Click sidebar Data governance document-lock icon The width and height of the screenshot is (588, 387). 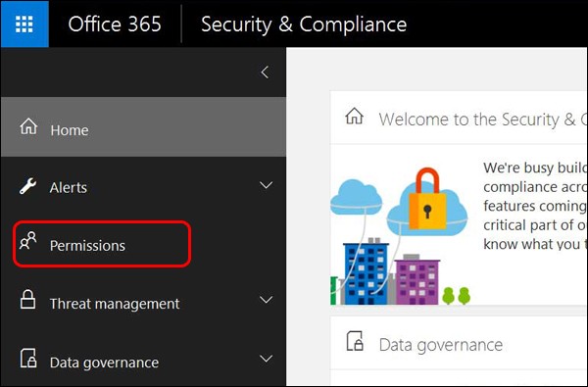(28, 359)
